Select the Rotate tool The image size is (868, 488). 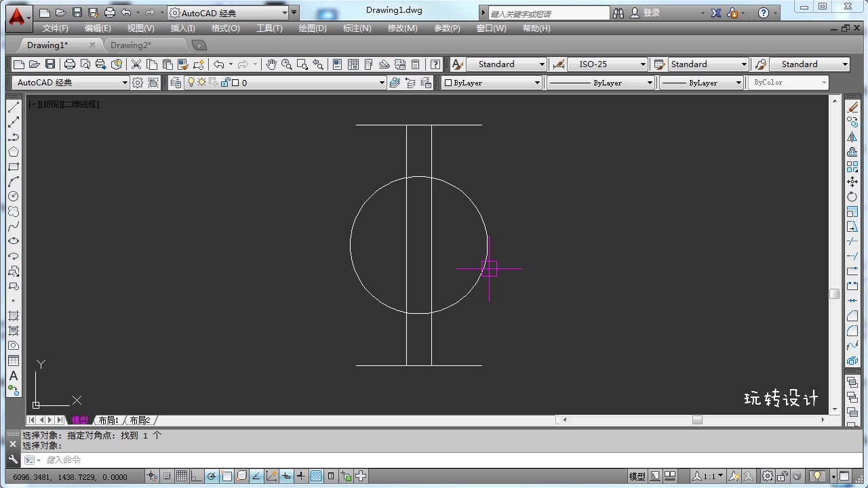click(852, 197)
